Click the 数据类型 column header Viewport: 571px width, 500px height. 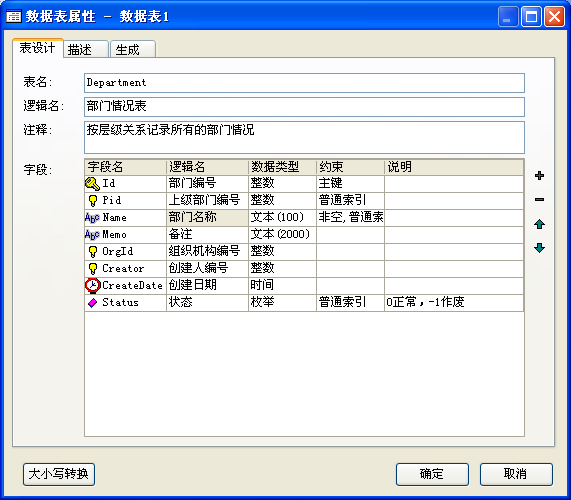pos(283,167)
